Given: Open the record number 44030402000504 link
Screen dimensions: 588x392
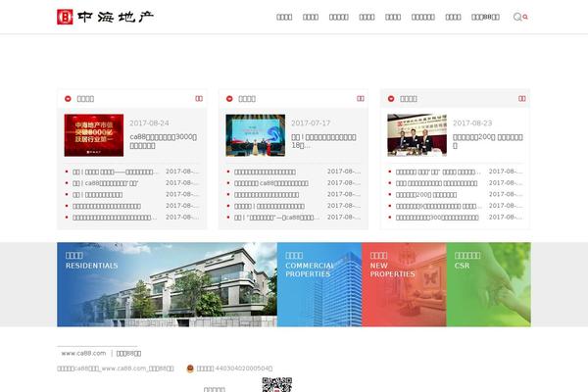Looking at the screenshot, I should coord(235,368).
